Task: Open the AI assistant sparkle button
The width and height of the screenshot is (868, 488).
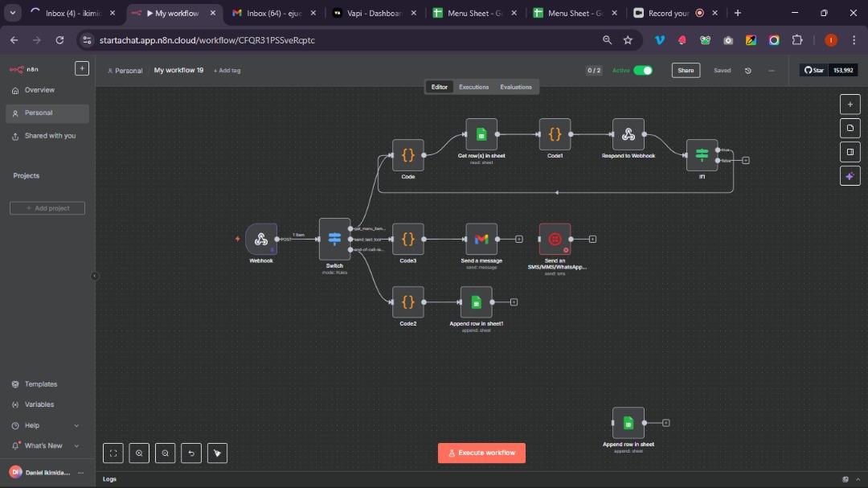Action: [x=850, y=176]
